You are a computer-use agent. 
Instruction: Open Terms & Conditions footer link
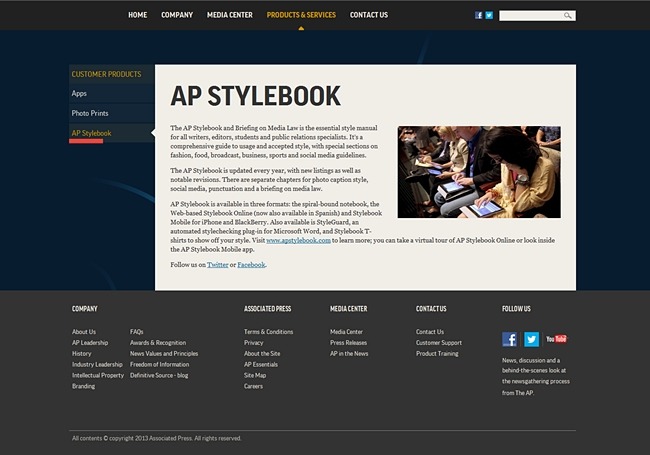[x=269, y=332]
